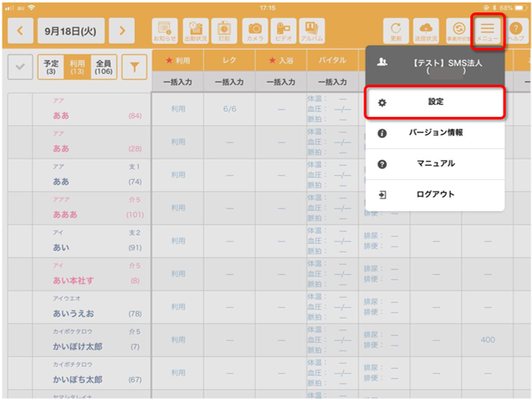Select user かいぽち太郎 (67)
This screenshot has width=532, height=400.
coord(91,373)
